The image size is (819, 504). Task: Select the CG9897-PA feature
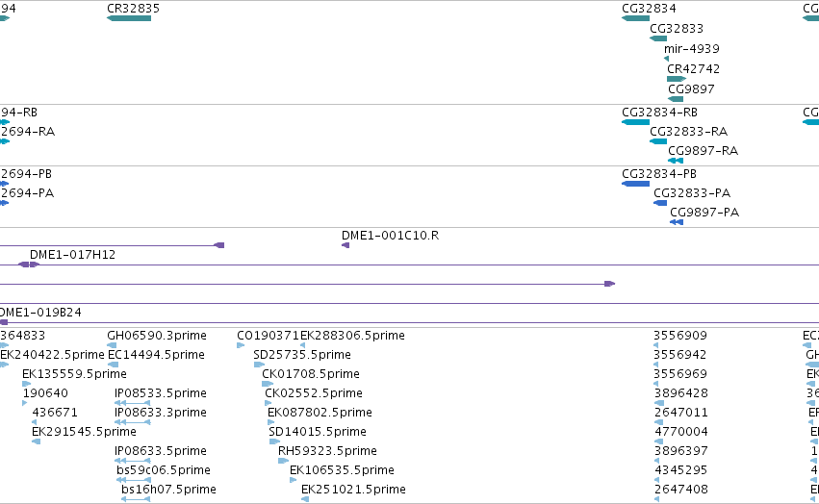(x=677, y=222)
